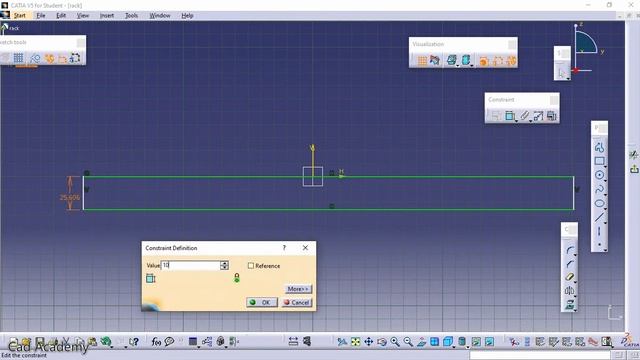The width and height of the screenshot is (640, 360).
Task: Toggle the lock icon in Constraint Definition
Action: pyautogui.click(x=237, y=278)
